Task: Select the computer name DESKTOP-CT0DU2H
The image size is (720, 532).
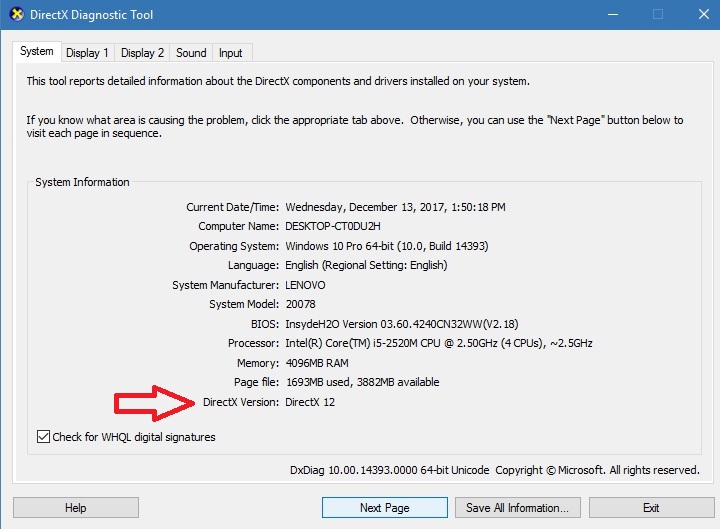Action: 333,226
